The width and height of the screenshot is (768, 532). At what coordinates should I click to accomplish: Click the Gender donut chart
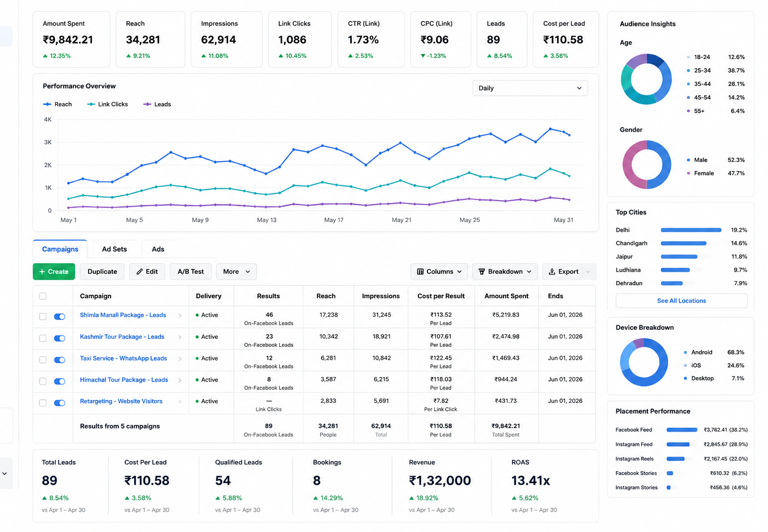point(647,165)
